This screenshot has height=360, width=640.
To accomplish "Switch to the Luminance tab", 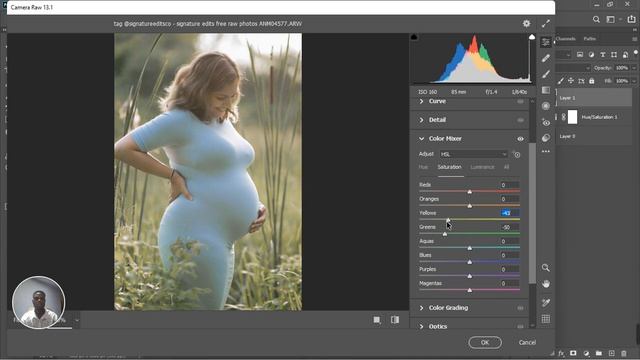I will click(482, 167).
